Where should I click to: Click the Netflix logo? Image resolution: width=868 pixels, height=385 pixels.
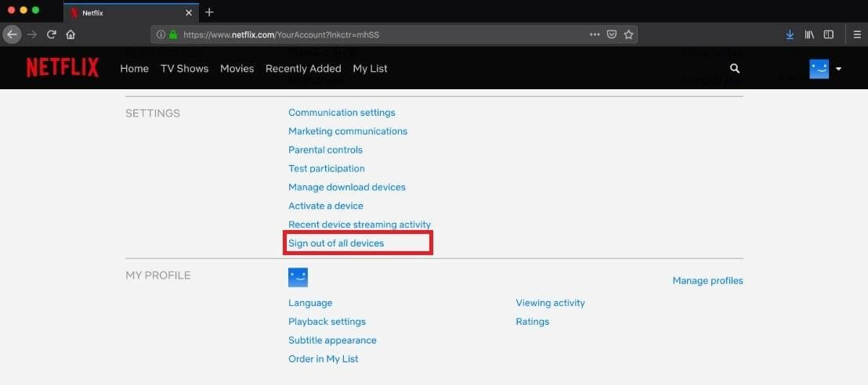pos(63,68)
